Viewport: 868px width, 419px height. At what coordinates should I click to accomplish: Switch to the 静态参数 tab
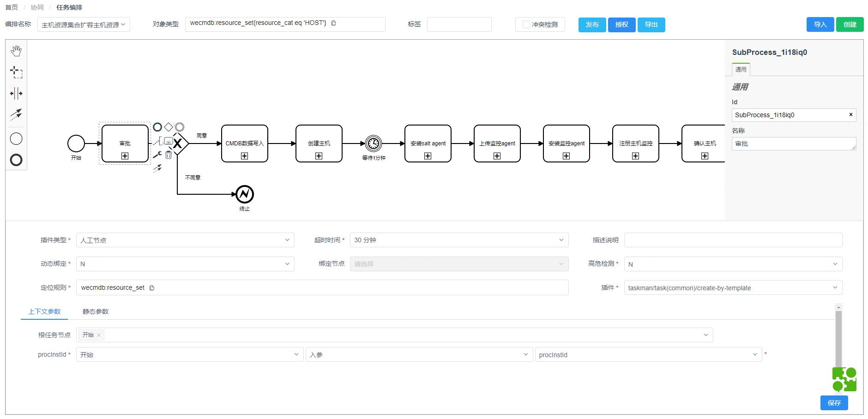[x=96, y=311]
